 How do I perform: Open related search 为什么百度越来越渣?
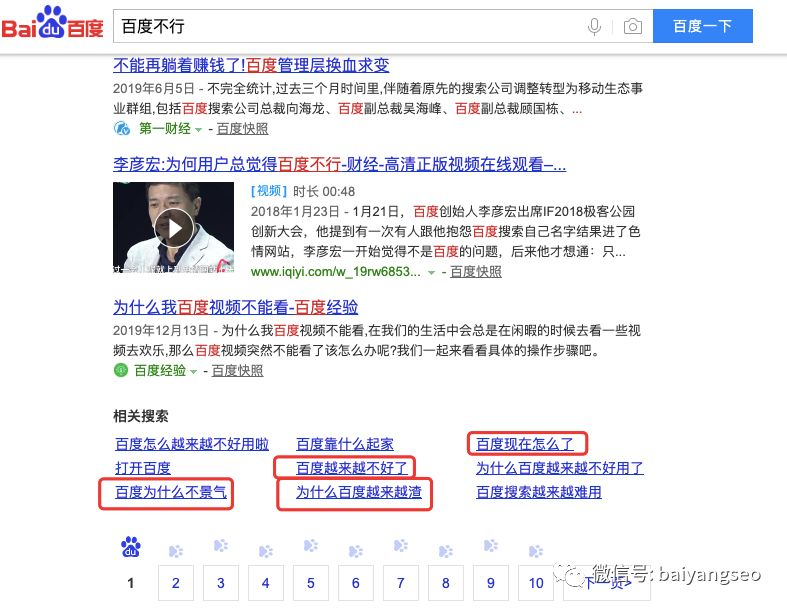tap(358, 492)
